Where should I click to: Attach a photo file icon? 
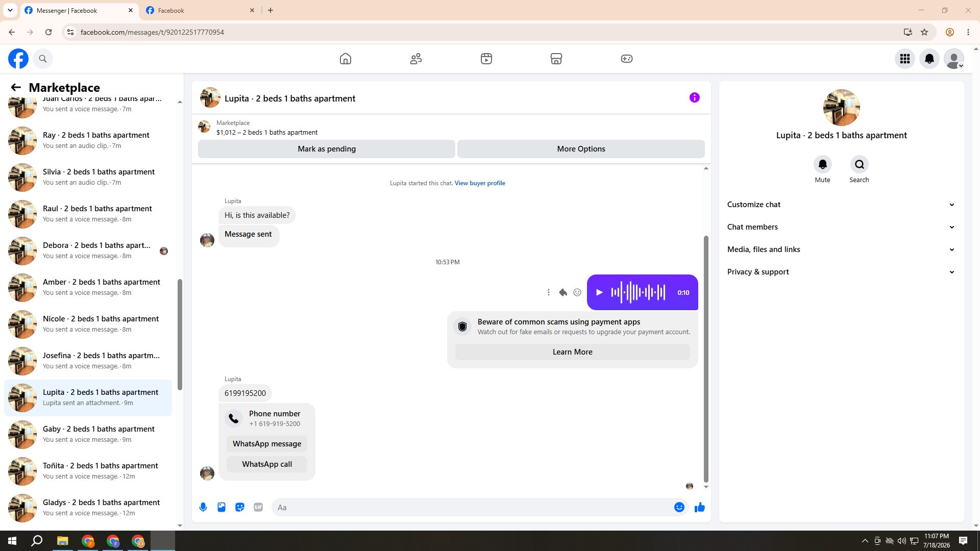pyautogui.click(x=222, y=507)
